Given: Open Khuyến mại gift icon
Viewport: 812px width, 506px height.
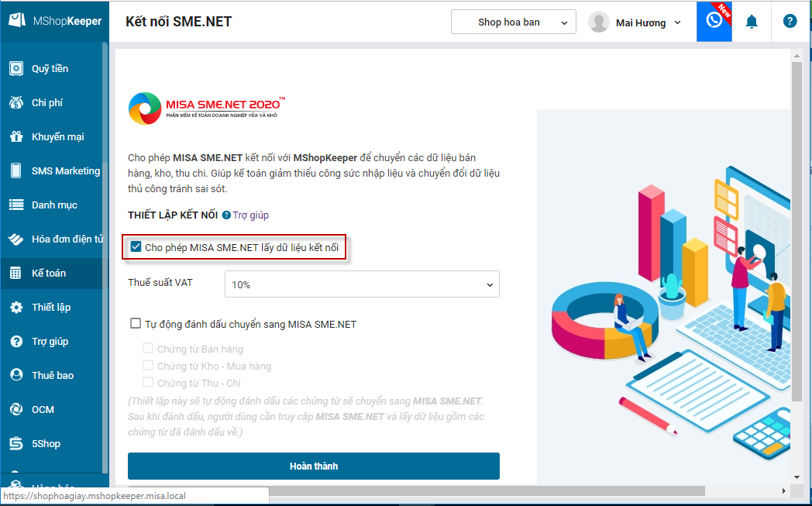Looking at the screenshot, I should pyautogui.click(x=16, y=137).
